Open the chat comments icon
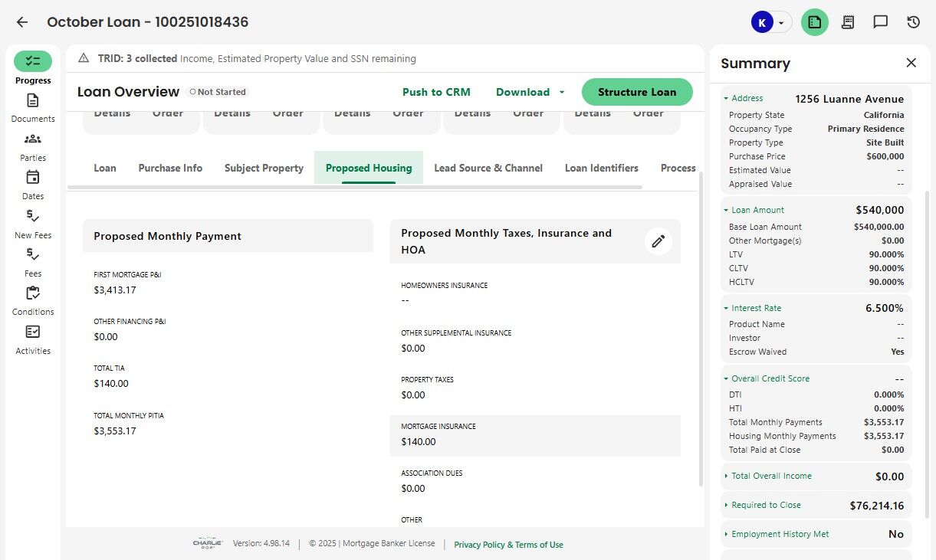 pos(881,22)
